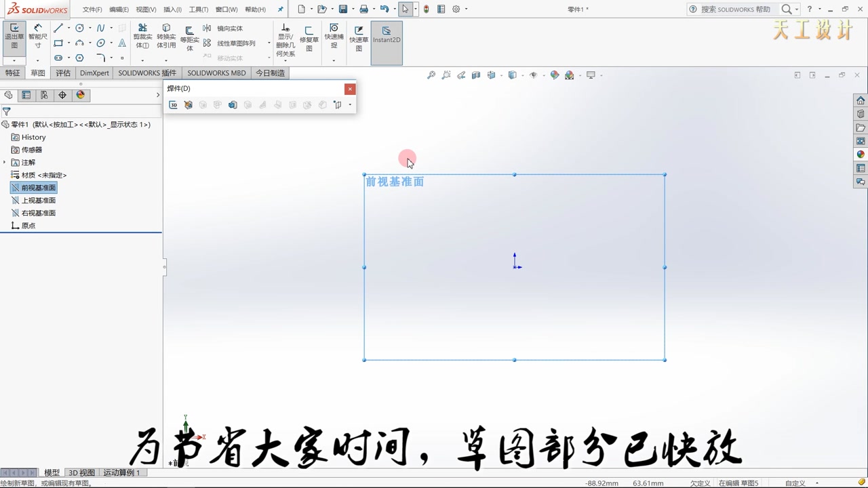Screen dimensions: 868x488
Task: Open the Weldments toolbar overflow arrow
Action: click(x=350, y=104)
